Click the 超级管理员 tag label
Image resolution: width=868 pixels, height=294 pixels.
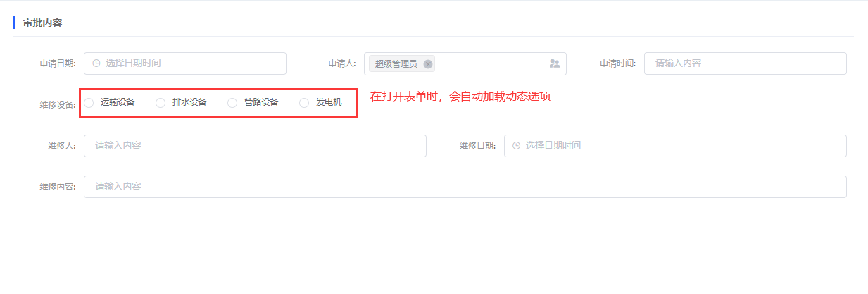[396, 64]
